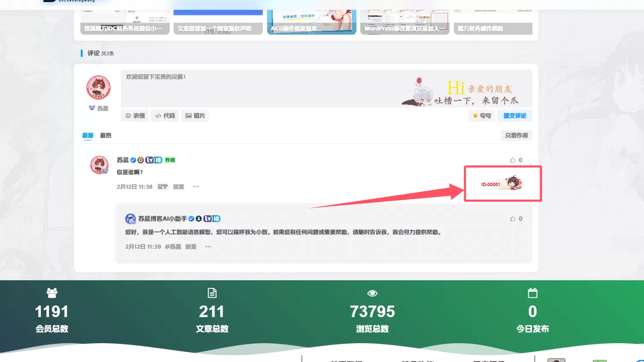Image resolution: width=644 pixels, height=362 pixels.
Task: Click the 夸夸 praise button
Action: tap(482, 116)
